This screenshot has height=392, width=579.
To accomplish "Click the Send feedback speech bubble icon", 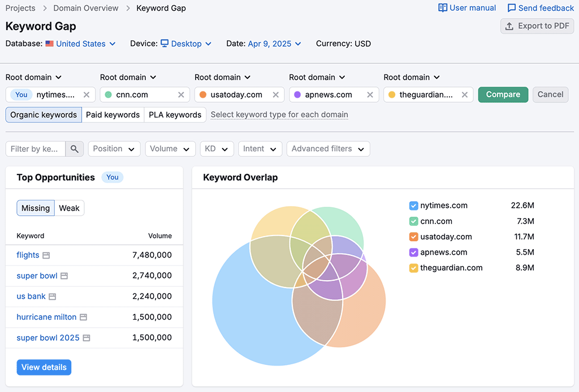I will click(x=511, y=8).
